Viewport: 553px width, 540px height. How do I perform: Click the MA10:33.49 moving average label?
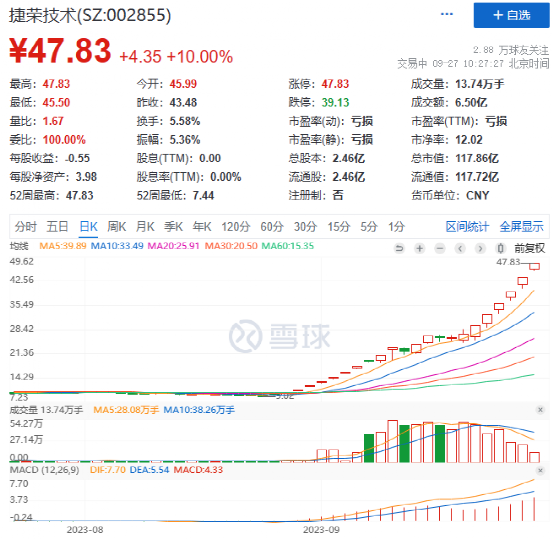tap(117, 246)
